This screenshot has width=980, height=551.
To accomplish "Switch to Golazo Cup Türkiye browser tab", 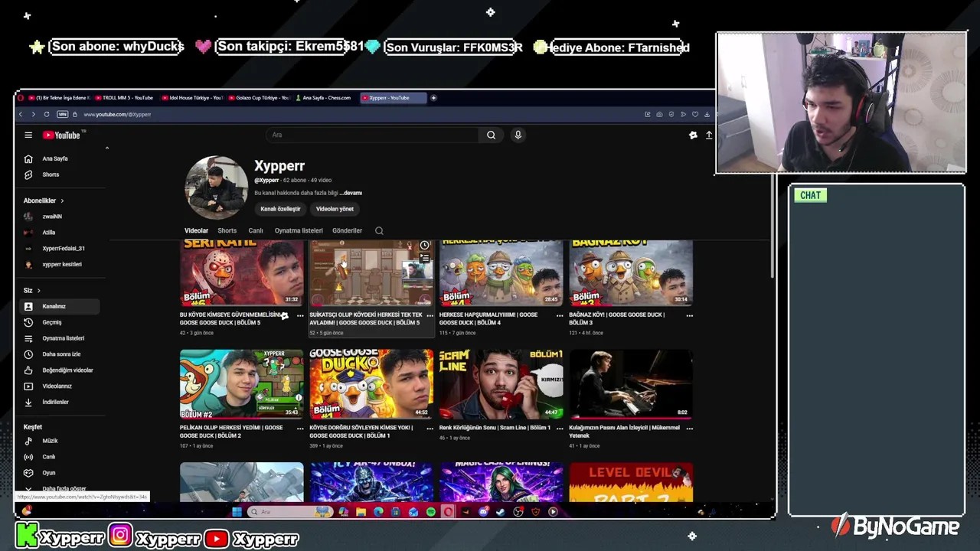I will 258,98.
